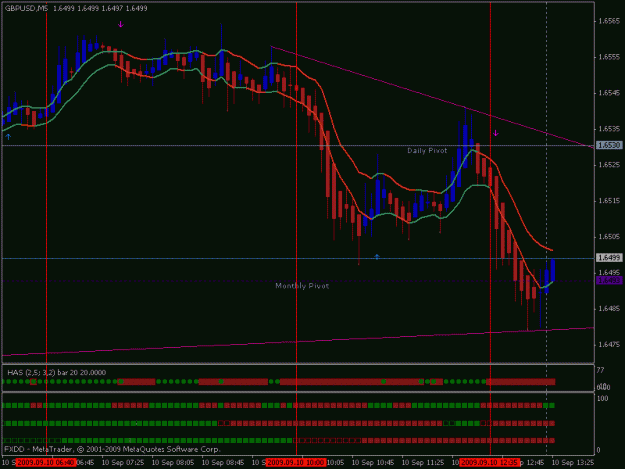
Task: Click the 1.6485 price axis label
Action: [x=609, y=308]
